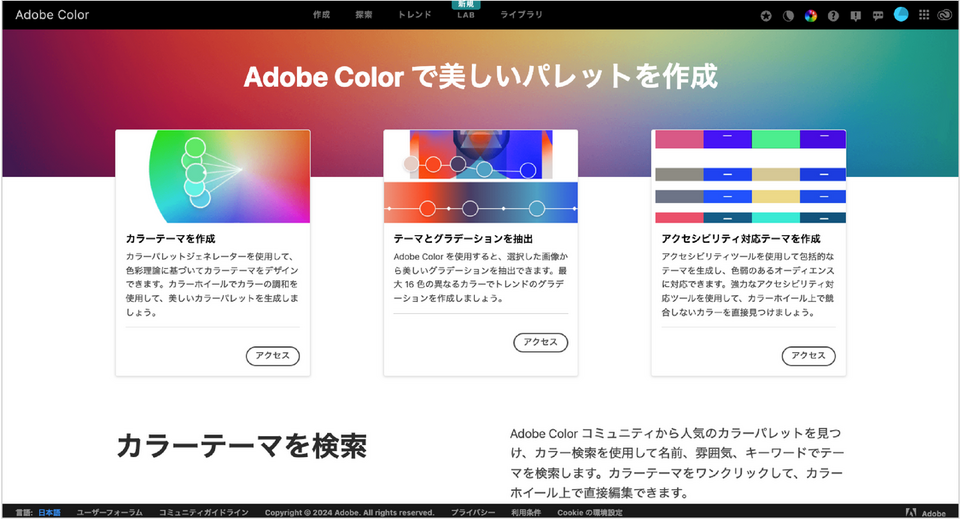Click the hero title Adobe Color で美しいパレットを作成

[x=481, y=77]
